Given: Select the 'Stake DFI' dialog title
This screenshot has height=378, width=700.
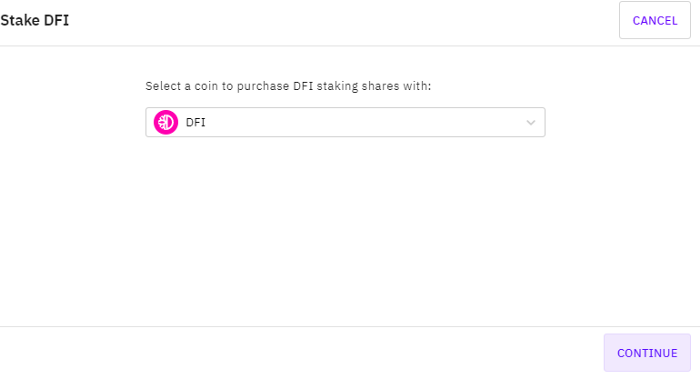Looking at the screenshot, I should click(x=35, y=21).
